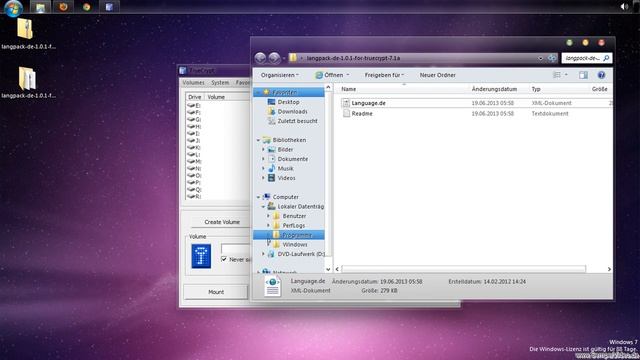Click the navigation pane scroll down arrow

(x=328, y=269)
